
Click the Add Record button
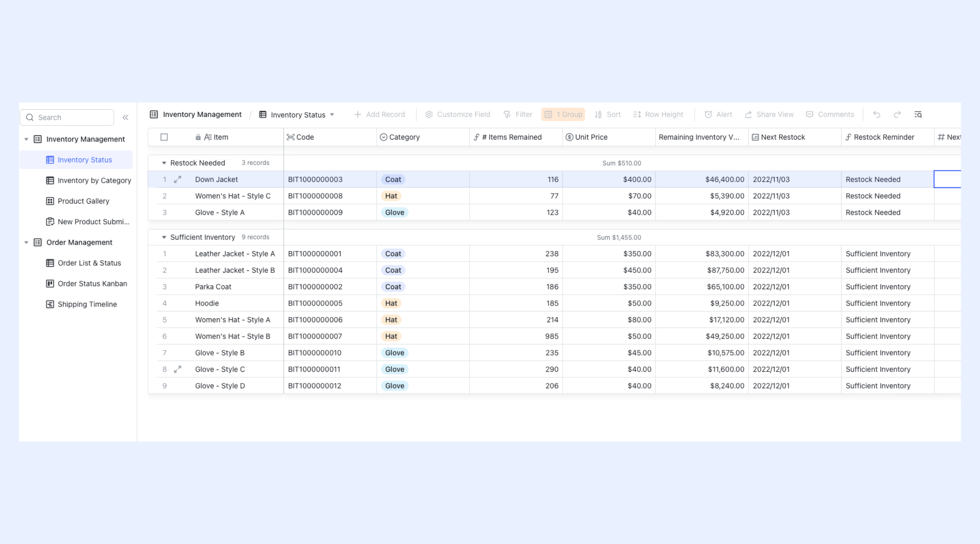(379, 115)
